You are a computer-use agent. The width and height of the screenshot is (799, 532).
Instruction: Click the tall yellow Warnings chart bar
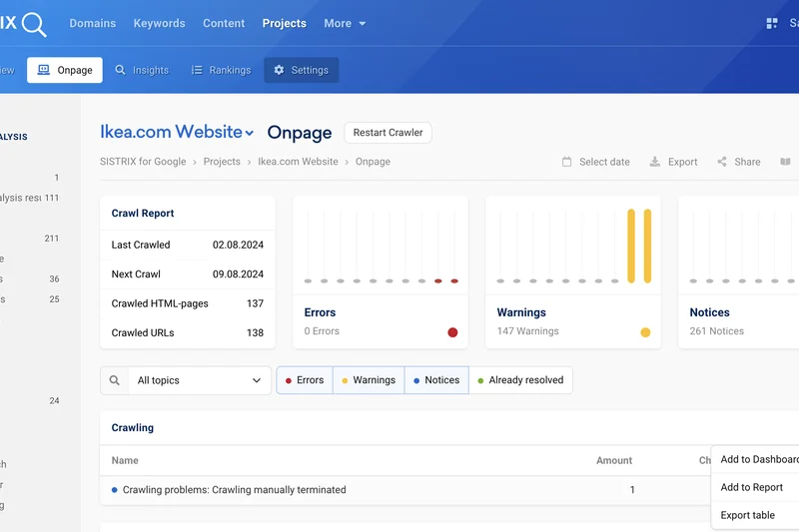[631, 245]
